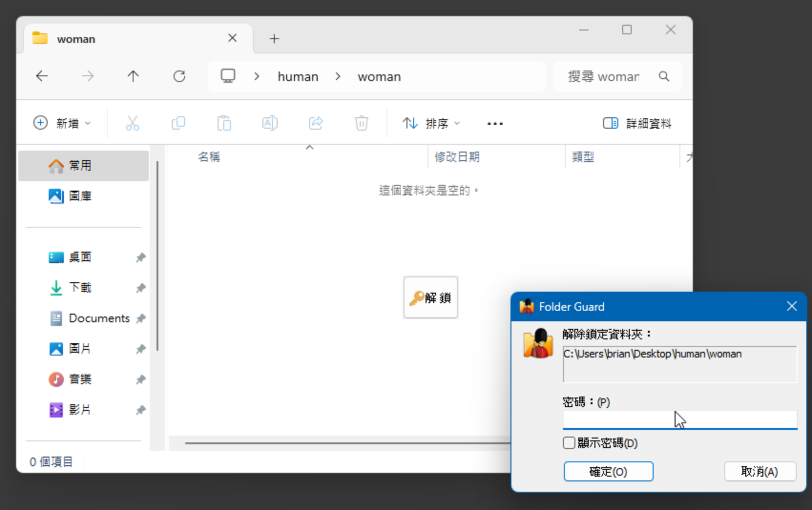Screen dimensions: 812x510
Task: Focus the 密碼 password input field
Action: tap(679, 419)
